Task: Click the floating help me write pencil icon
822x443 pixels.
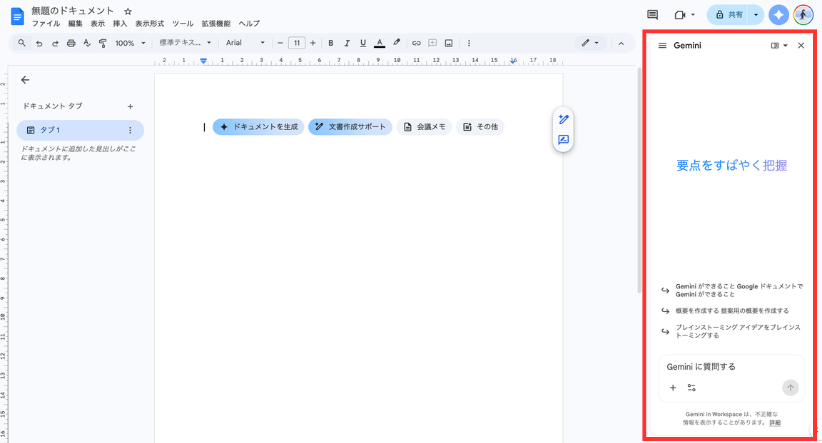Action: click(x=564, y=120)
